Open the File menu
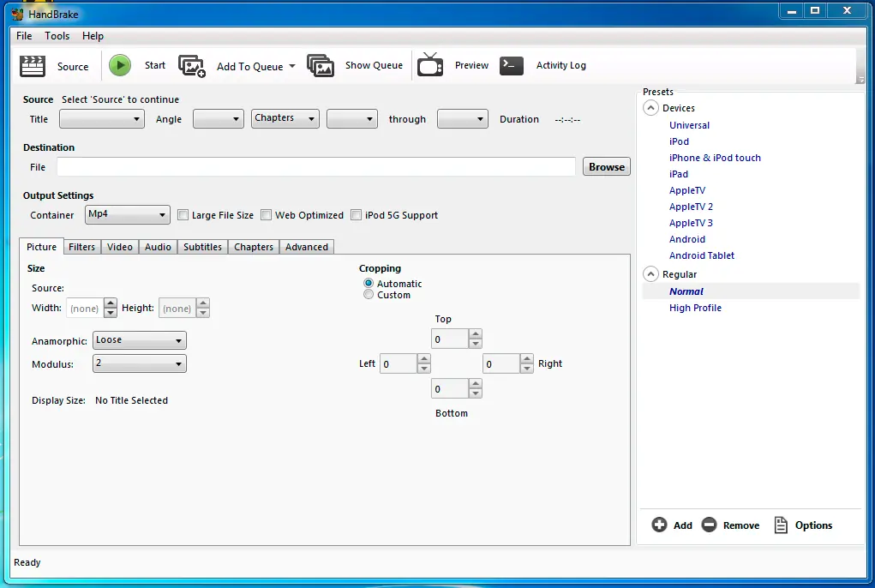The width and height of the screenshot is (875, 588). pyautogui.click(x=24, y=36)
